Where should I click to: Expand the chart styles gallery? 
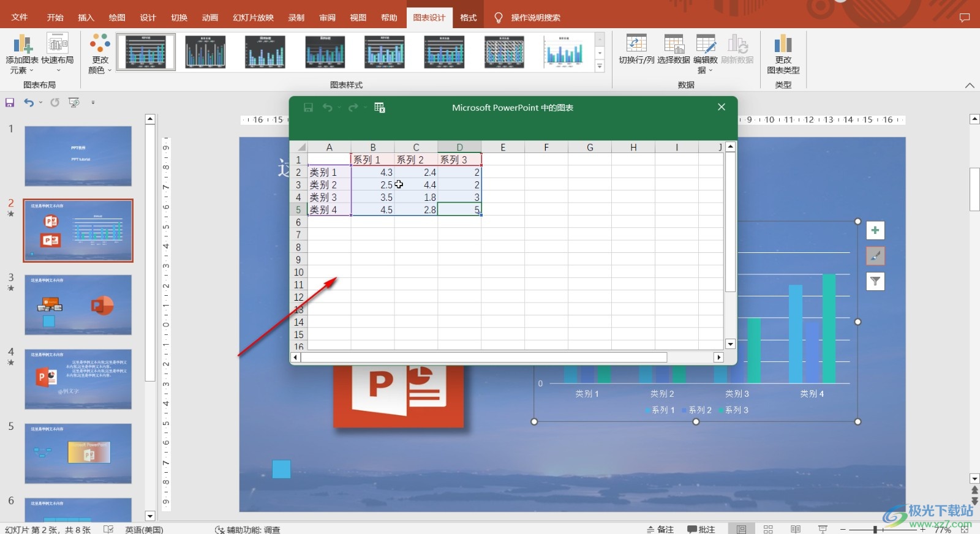(x=600, y=66)
